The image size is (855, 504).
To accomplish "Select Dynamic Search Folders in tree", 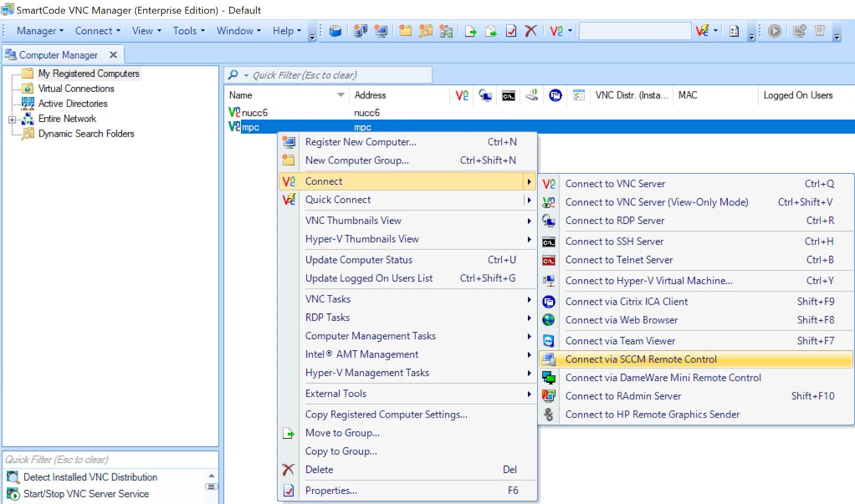I will point(86,133).
